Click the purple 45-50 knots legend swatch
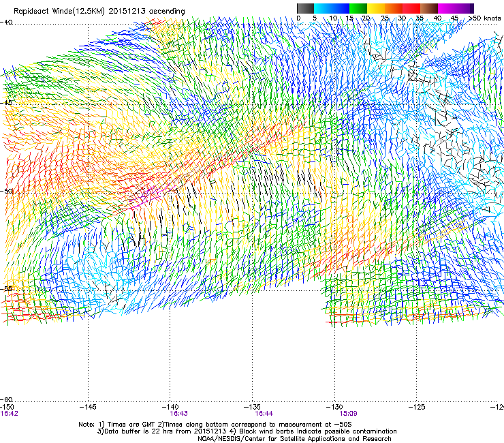The width and height of the screenshot is (504, 443). 464,8
